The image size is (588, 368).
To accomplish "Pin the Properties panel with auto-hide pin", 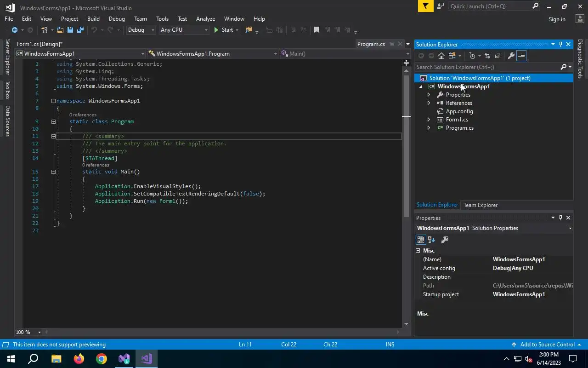I will 560,218.
